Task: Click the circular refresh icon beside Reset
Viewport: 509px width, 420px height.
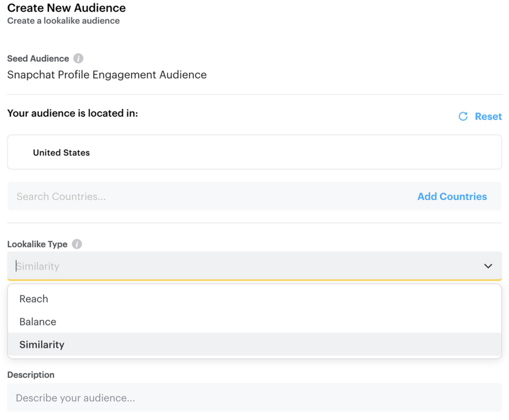Action: tap(463, 116)
